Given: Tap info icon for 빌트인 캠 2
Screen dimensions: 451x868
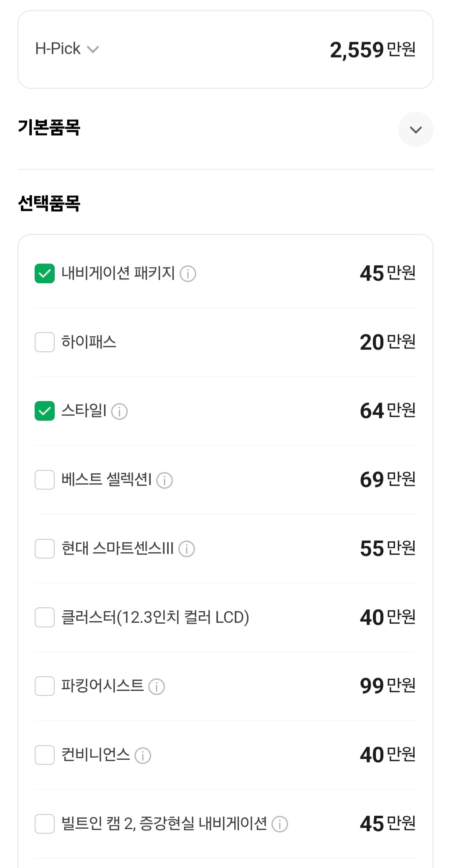Looking at the screenshot, I should (x=280, y=824).
